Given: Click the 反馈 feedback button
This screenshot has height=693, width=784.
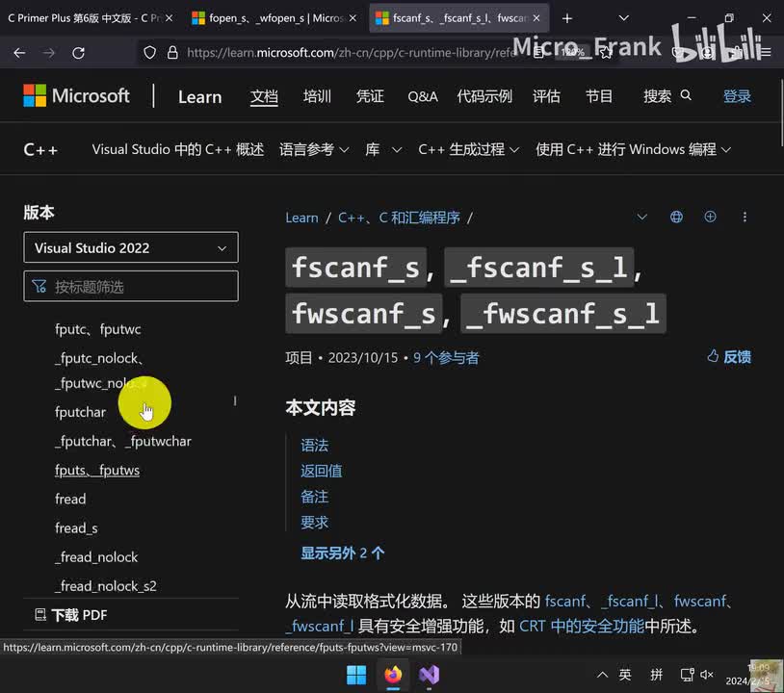Looking at the screenshot, I should [729, 357].
